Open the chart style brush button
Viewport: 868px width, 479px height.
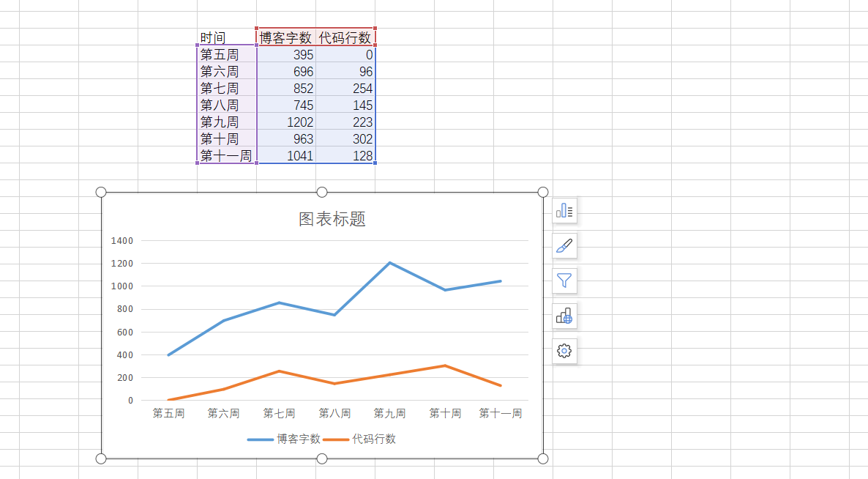point(564,246)
